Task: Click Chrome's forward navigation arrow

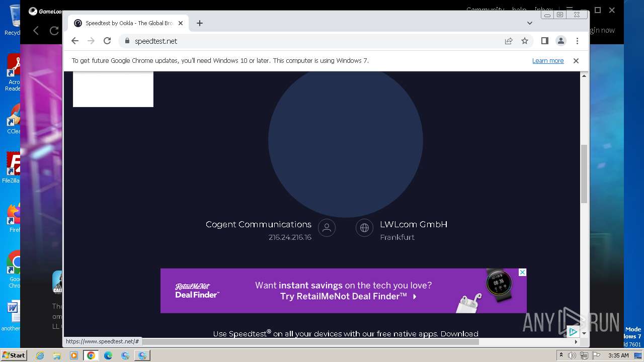Action: 91,41
